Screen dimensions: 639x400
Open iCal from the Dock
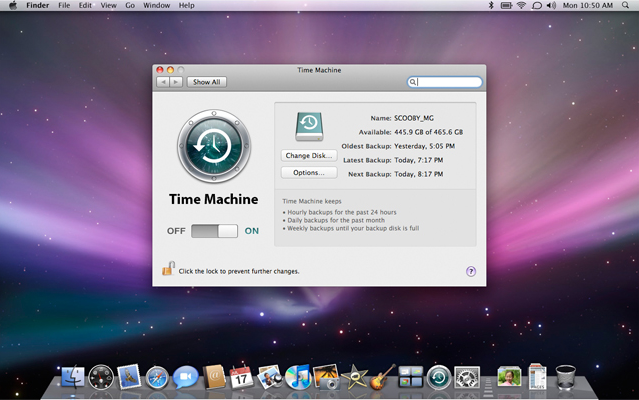click(x=241, y=377)
